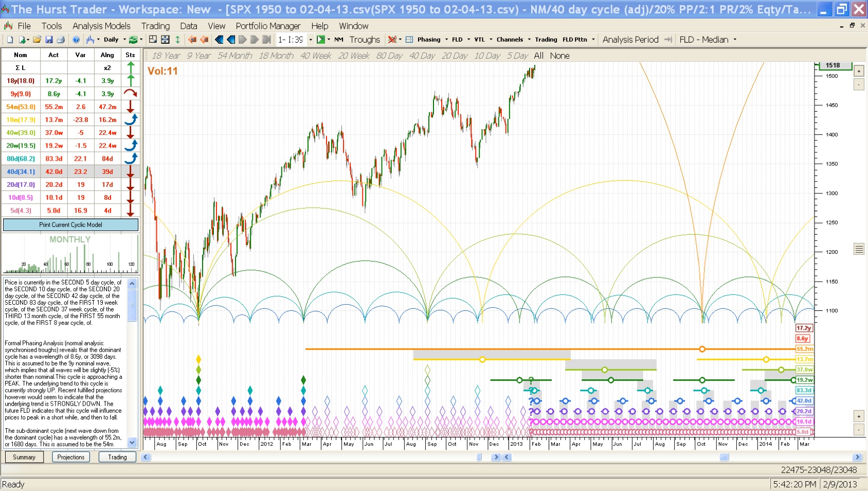The width and height of the screenshot is (868, 491).
Task: Toggle the 80 Day cycle display
Action: (x=389, y=56)
